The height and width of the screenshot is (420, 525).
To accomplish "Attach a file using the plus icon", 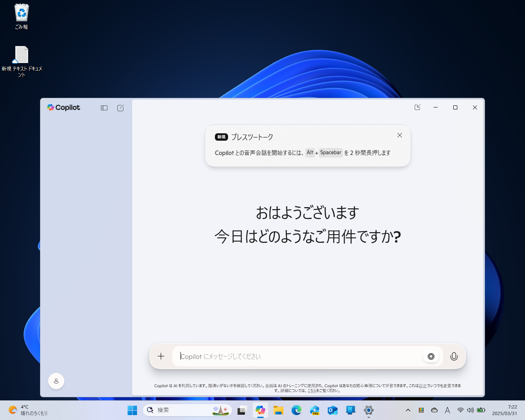I will coord(161,356).
